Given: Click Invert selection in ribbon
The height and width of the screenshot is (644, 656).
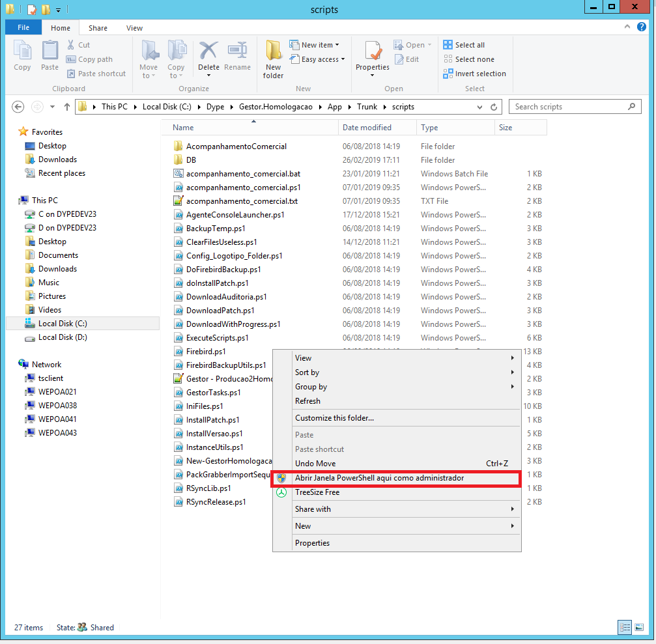Looking at the screenshot, I should (x=475, y=74).
